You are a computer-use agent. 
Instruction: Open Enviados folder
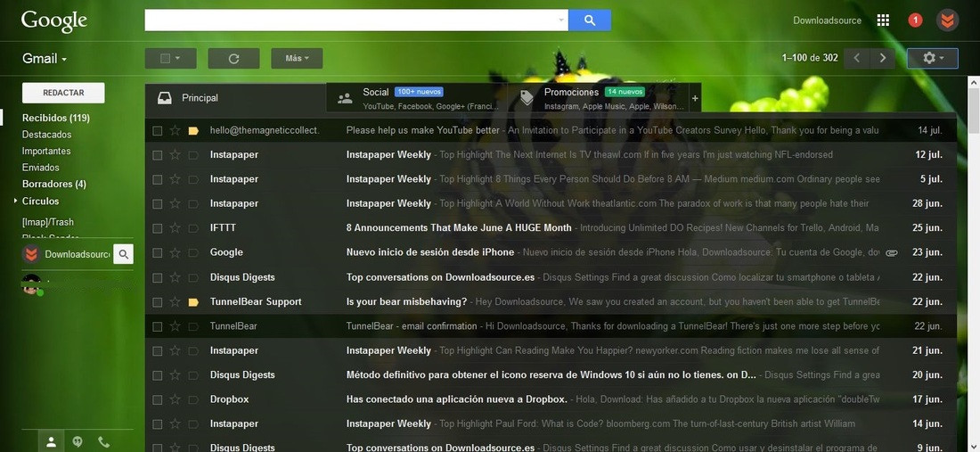pyautogui.click(x=41, y=168)
